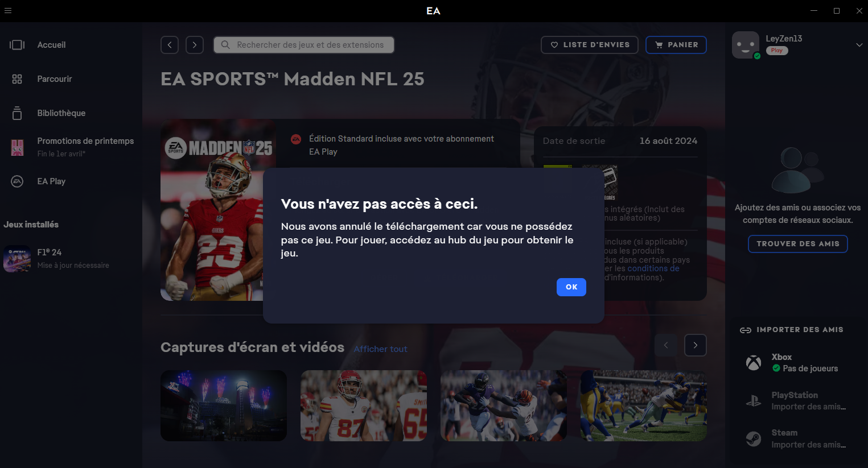This screenshot has width=868, height=468.
Task: Click the Trouver des amis button
Action: click(798, 244)
